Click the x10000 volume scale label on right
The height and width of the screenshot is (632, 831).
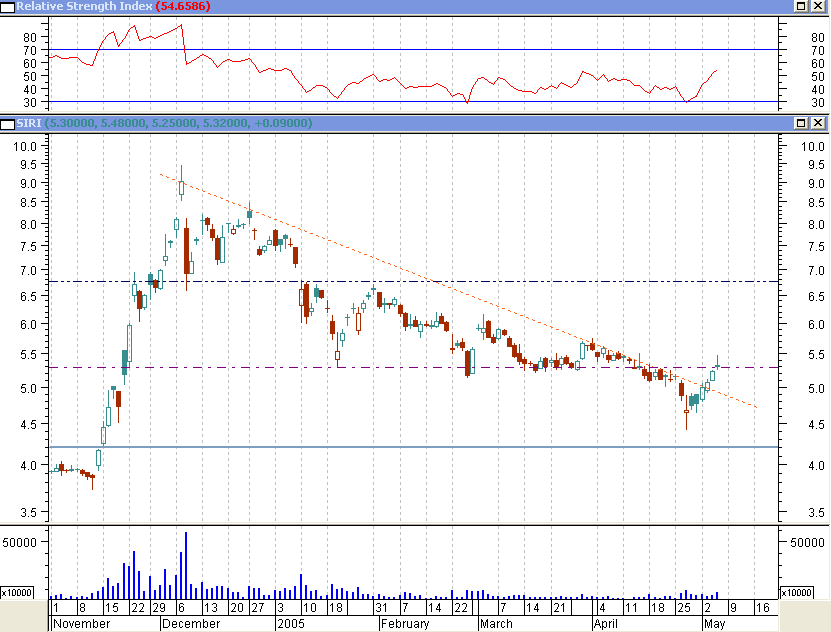pos(796,592)
